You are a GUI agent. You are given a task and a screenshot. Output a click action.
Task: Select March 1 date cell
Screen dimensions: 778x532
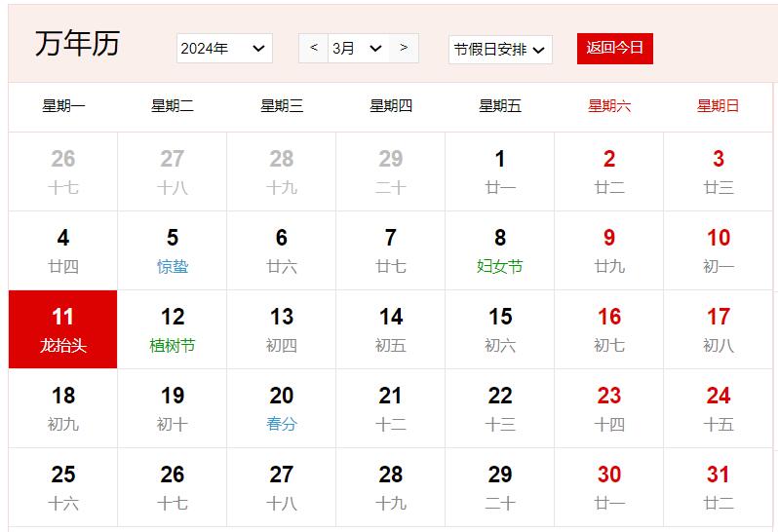[x=500, y=171]
